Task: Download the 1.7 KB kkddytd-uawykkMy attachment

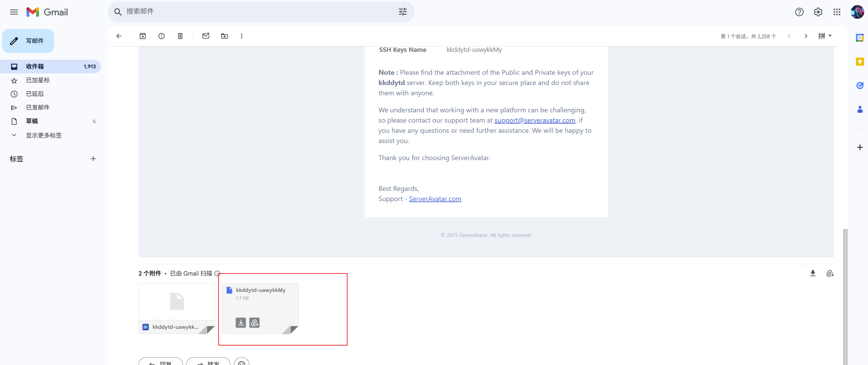Action: tap(241, 323)
